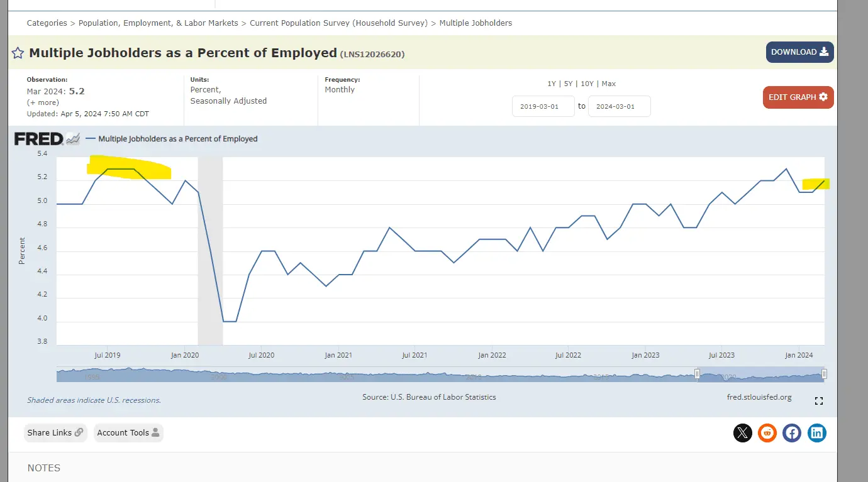Screen dimensions: 868x482
Task: Select the 1Y time range
Action: coord(552,84)
